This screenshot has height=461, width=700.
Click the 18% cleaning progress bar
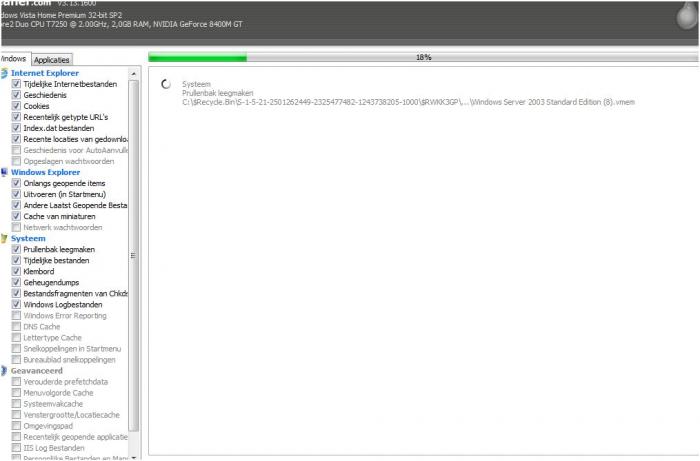click(x=423, y=57)
